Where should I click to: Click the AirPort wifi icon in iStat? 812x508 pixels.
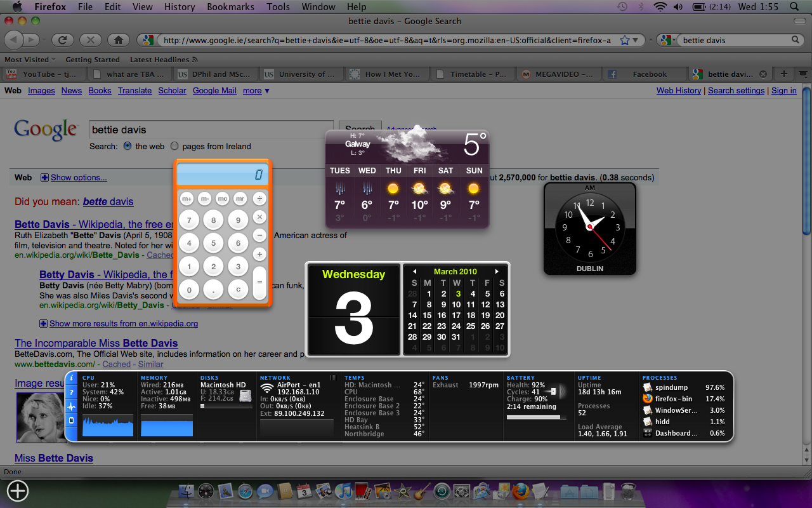[x=267, y=388]
